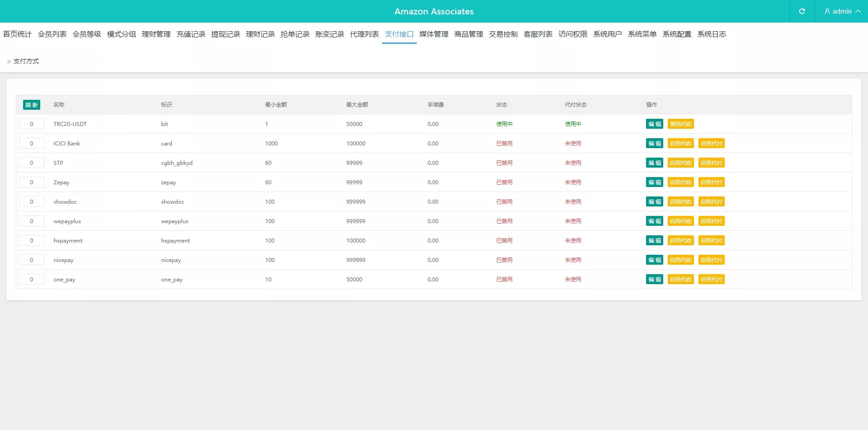Enable 代收 for wepayplus
Screen dimensions: 868x430
(x=680, y=221)
